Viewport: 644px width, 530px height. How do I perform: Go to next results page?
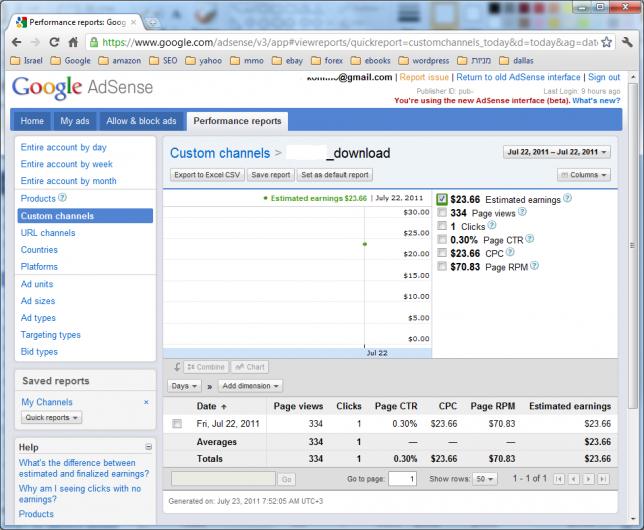(x=589, y=479)
